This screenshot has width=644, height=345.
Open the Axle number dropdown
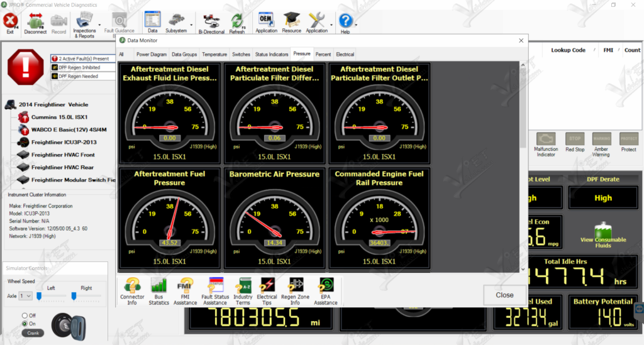[25, 295]
